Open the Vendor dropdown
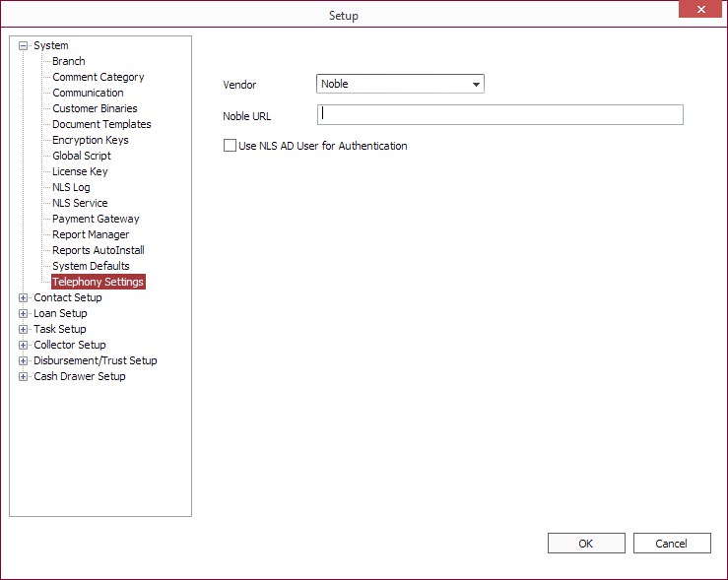Image resolution: width=728 pixels, height=580 pixels. [x=400, y=84]
